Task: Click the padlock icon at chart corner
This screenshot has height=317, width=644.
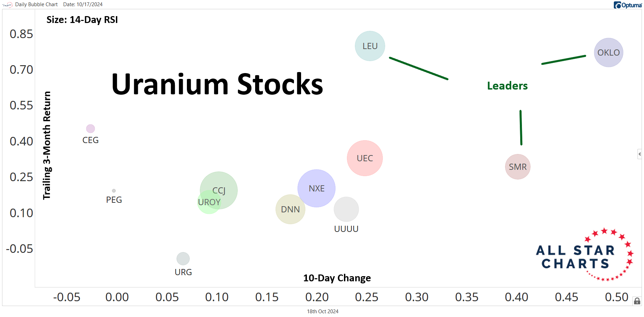Action: (637, 301)
